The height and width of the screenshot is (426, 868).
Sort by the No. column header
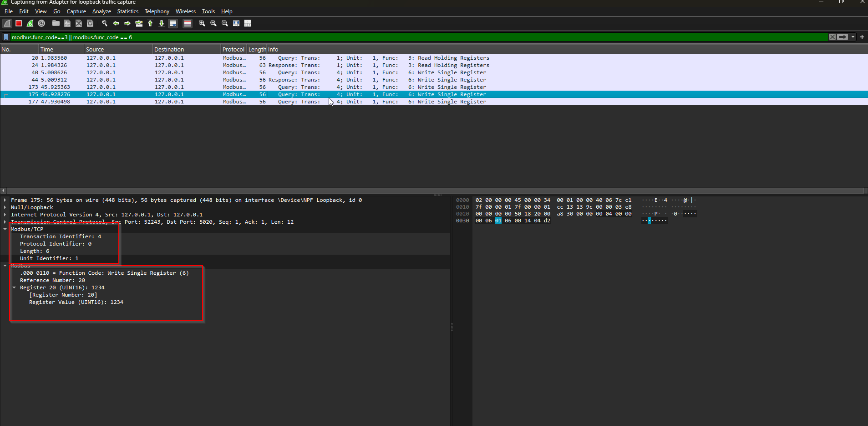pyautogui.click(x=19, y=49)
